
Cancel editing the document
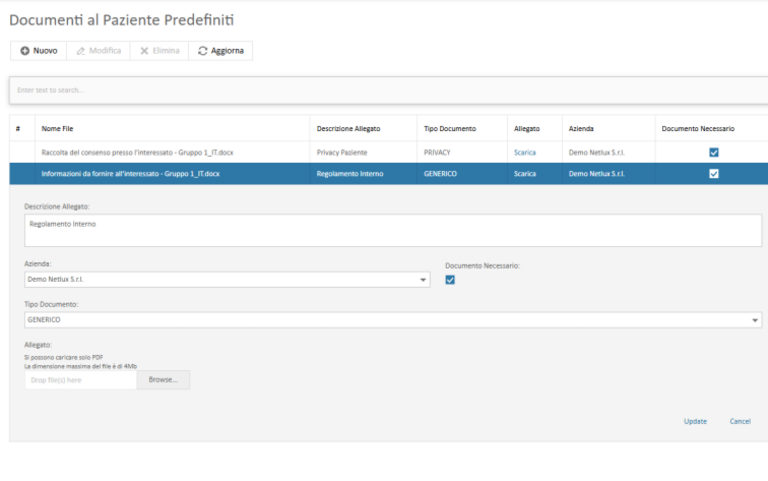coord(740,421)
